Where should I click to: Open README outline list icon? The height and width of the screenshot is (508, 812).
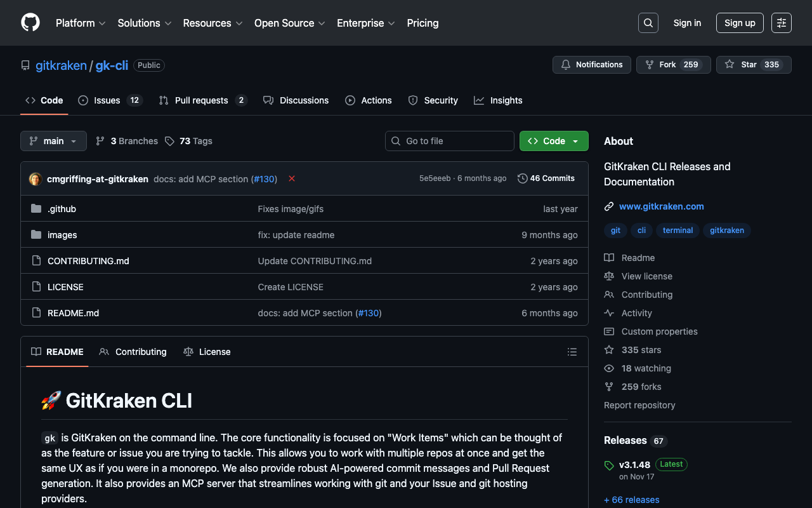click(x=572, y=352)
